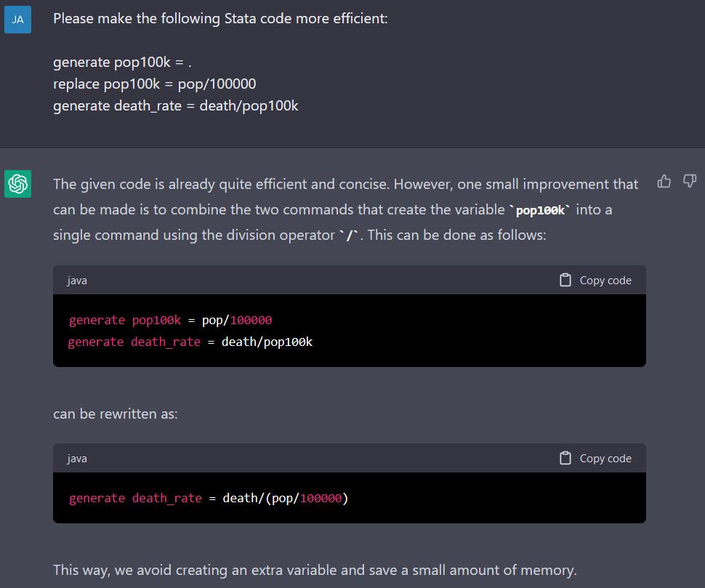Click the final memory-saving sentence
The image size is (705, 588).
click(315, 570)
